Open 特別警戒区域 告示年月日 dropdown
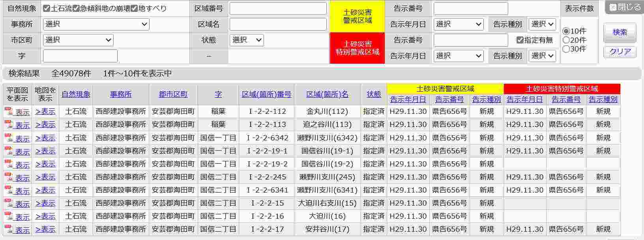Viewport: 644px width, 240px height. [459, 56]
